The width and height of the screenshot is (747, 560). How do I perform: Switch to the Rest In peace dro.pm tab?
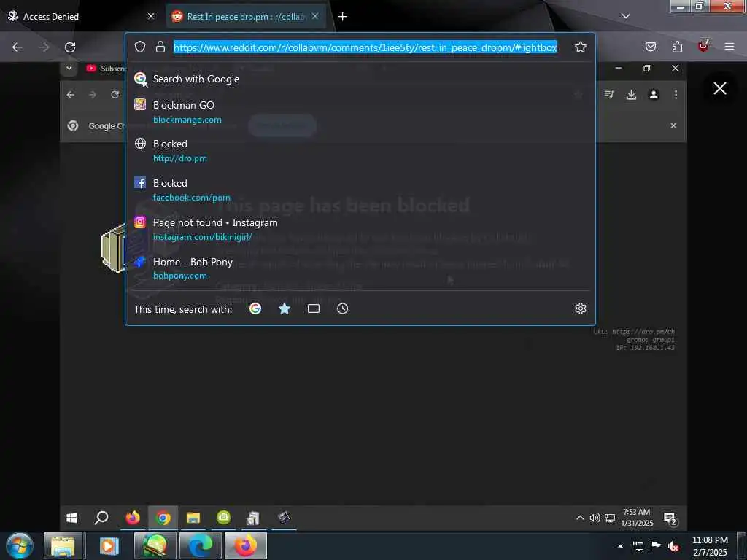pyautogui.click(x=246, y=16)
